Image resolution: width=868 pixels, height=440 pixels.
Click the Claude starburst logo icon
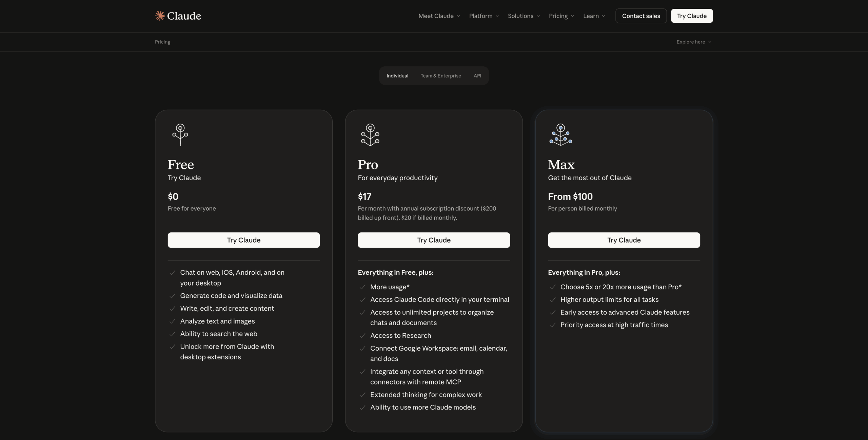click(160, 16)
